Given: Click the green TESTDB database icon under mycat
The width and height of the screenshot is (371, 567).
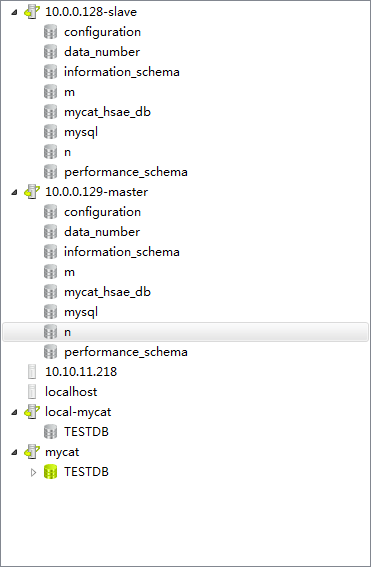Looking at the screenshot, I should pyautogui.click(x=51, y=472).
